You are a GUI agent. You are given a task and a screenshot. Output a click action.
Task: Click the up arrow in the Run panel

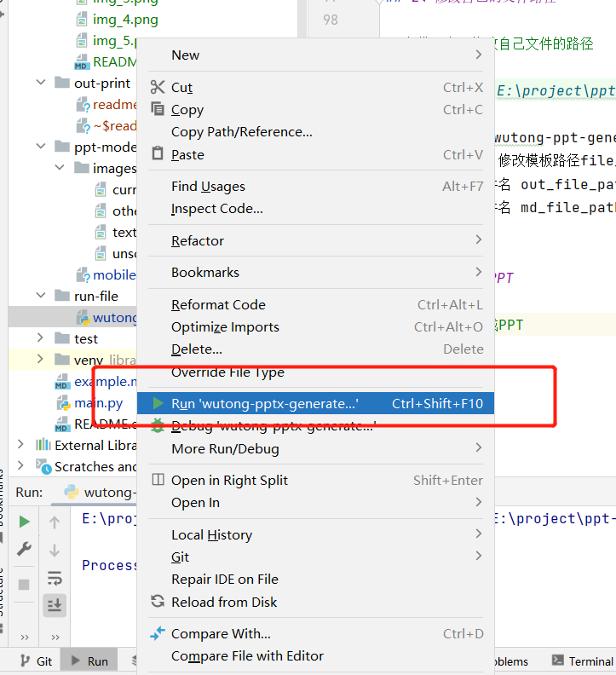[55, 522]
